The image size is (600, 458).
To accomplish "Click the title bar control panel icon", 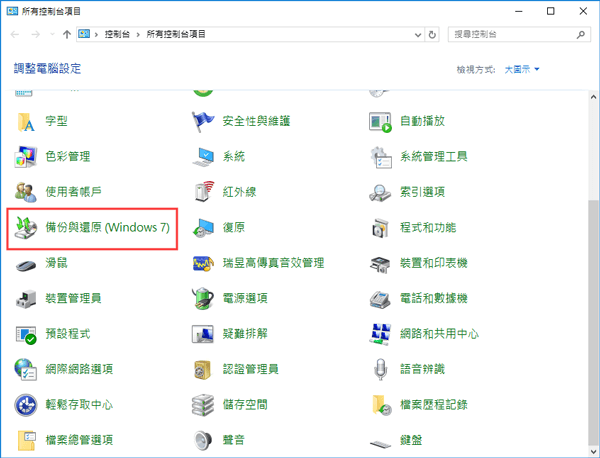I will 12,11.
